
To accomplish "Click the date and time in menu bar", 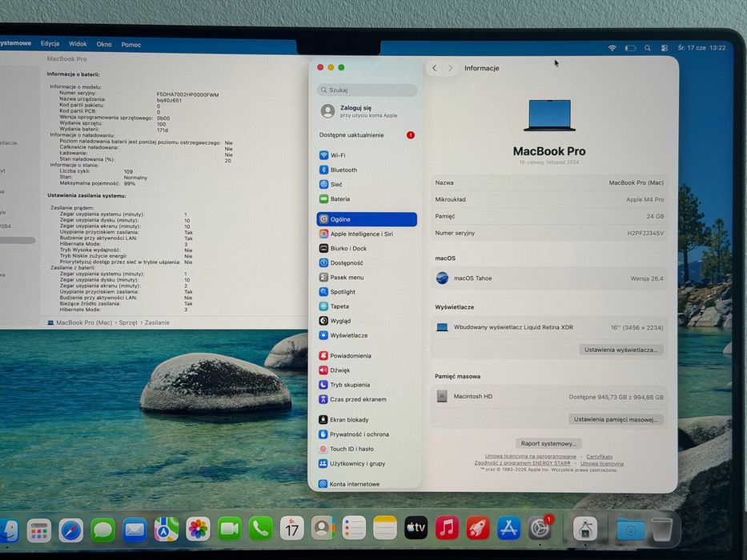I will pos(701,48).
